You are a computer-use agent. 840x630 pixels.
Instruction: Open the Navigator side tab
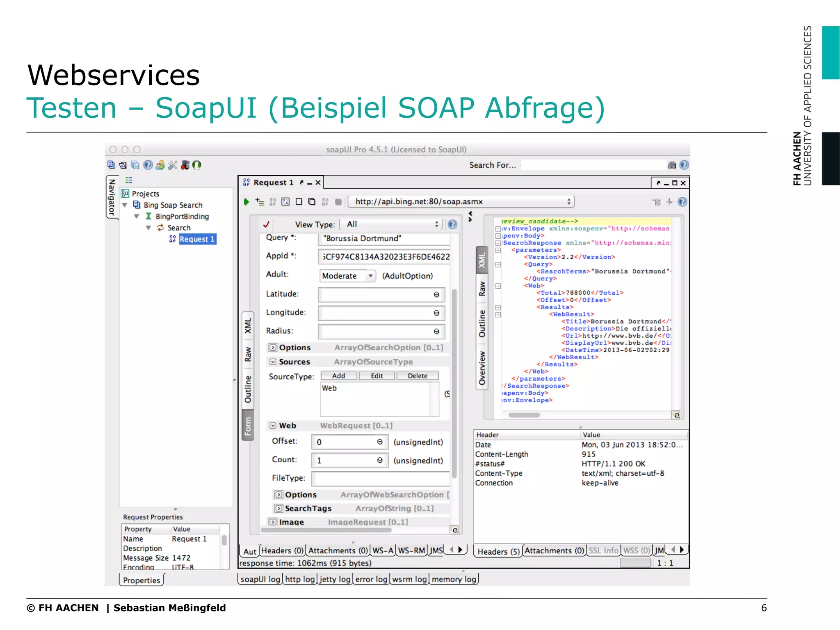coord(112,197)
